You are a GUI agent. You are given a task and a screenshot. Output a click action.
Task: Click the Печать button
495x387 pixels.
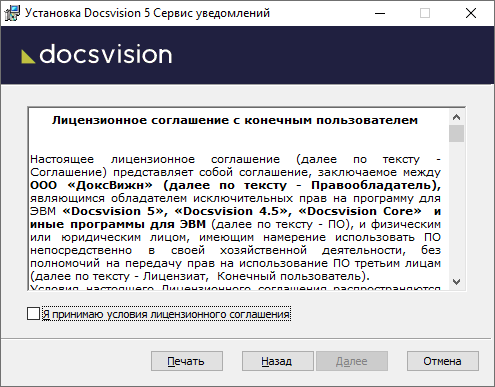(187, 361)
